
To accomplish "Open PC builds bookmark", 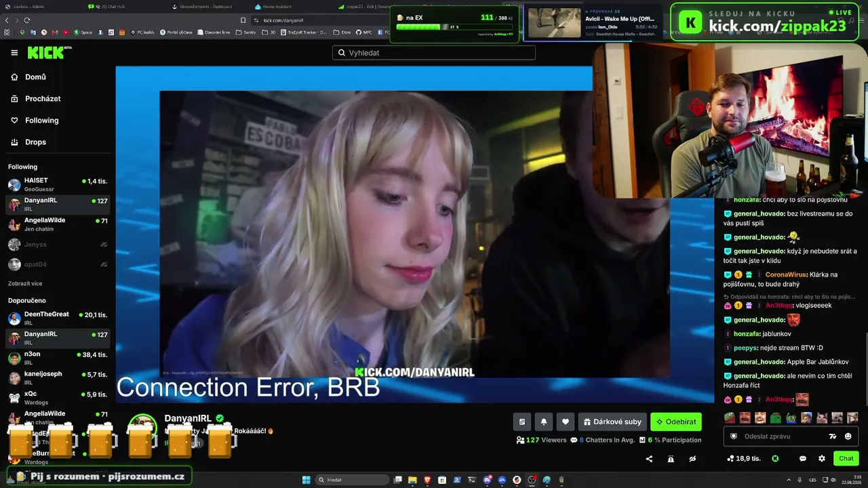I will click(142, 33).
